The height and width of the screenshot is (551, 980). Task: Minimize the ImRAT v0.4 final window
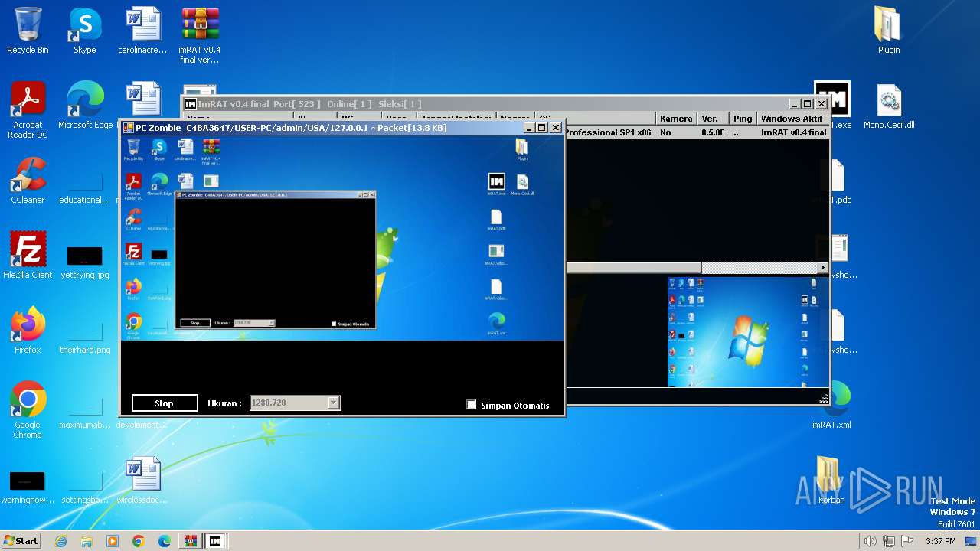pos(794,104)
